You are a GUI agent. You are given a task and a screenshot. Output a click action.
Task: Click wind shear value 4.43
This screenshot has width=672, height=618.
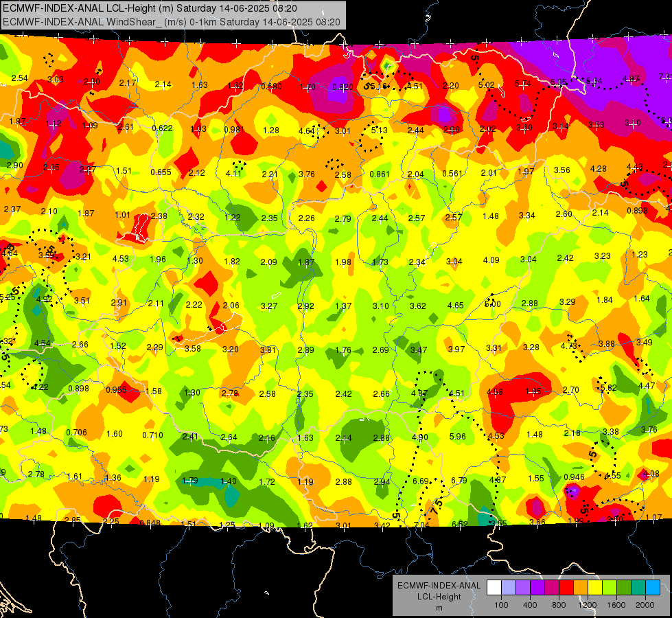click(x=635, y=166)
